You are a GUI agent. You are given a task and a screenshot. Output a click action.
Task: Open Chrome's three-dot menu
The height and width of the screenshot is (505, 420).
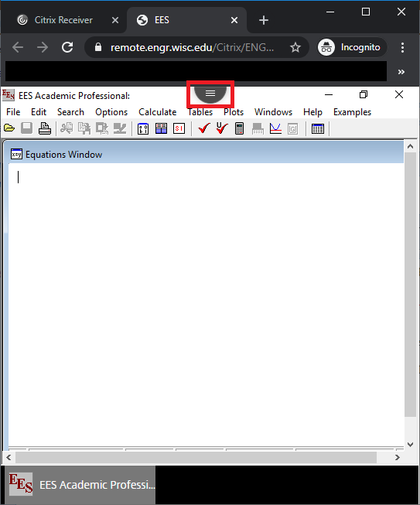[403, 48]
